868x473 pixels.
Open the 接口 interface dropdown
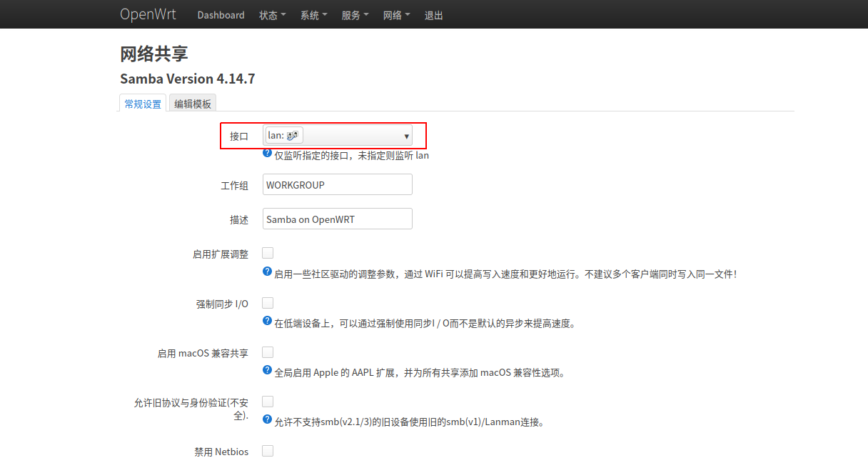[x=338, y=136]
